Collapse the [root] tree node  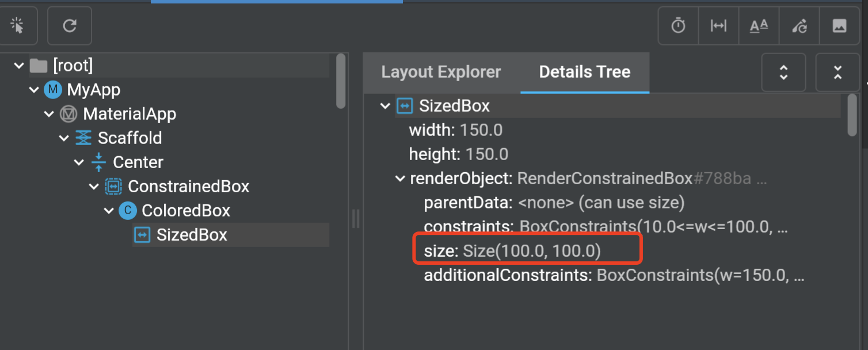coord(18,66)
